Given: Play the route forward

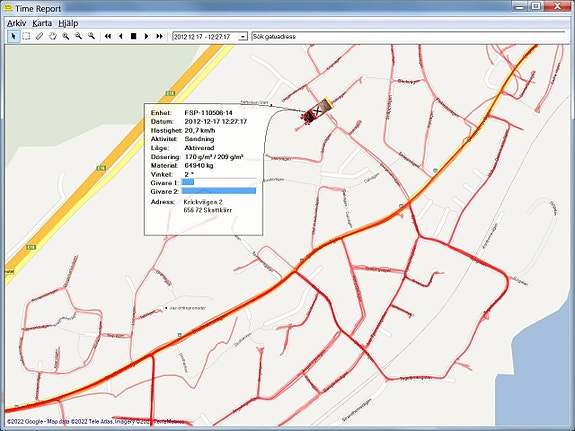Looking at the screenshot, I should 146,36.
